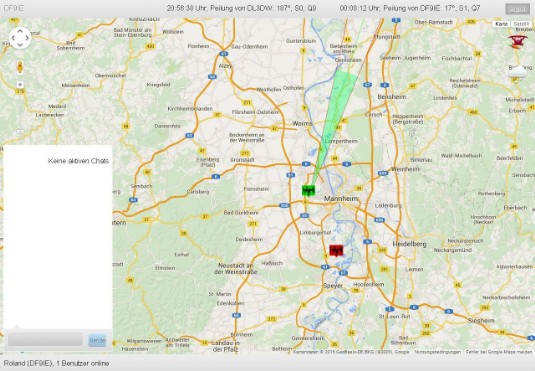This screenshot has height=371, width=535.
Task: Pick up the orange Street View pegman
Action: (x=20, y=67)
